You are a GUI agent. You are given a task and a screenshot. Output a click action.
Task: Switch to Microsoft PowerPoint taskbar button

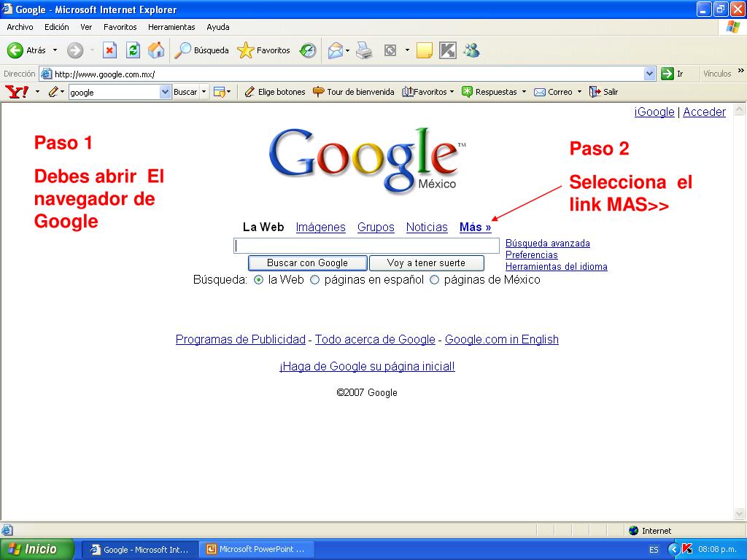click(x=256, y=549)
